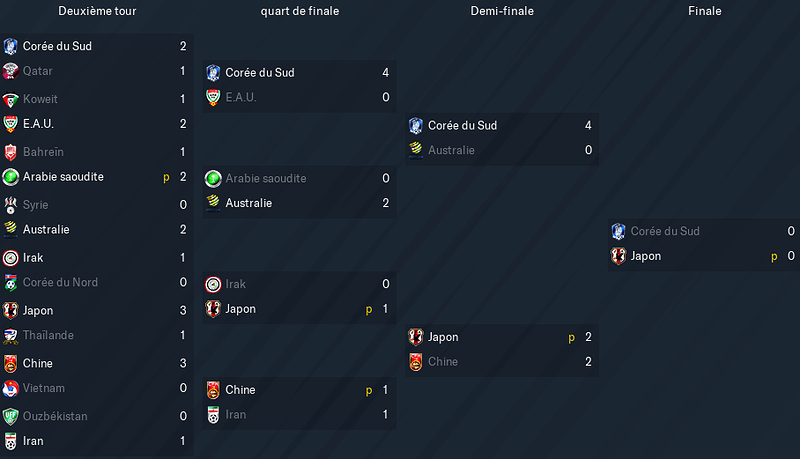Click the Thaïlande team badge
Image resolution: width=800 pixels, height=459 pixels.
(x=10, y=336)
